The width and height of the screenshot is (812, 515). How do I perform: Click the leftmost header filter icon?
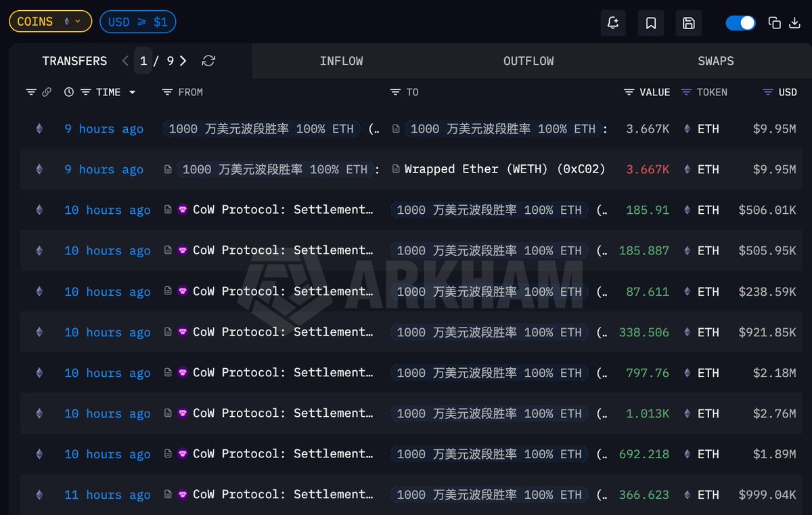click(31, 92)
